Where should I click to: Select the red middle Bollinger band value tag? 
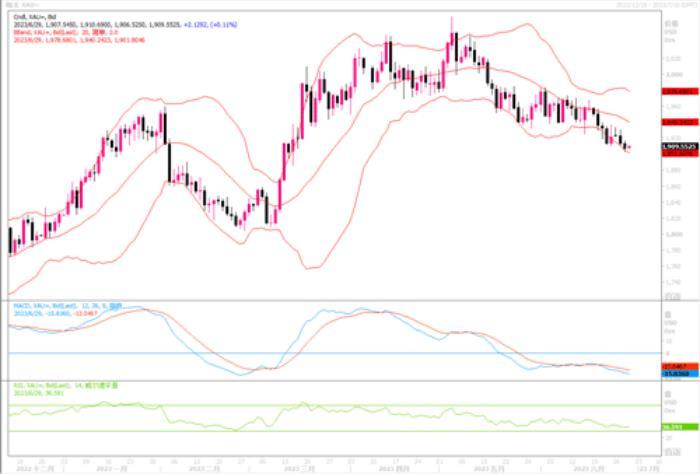pos(679,122)
